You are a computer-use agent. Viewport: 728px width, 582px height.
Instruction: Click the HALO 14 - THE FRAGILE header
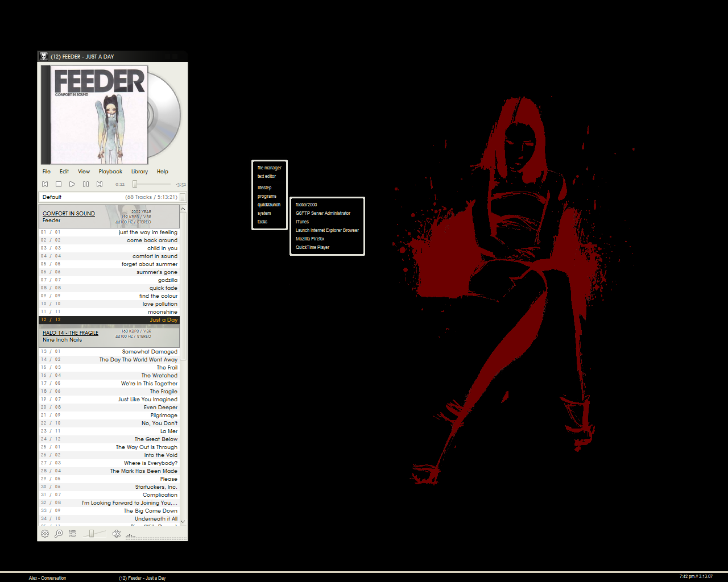coord(109,336)
